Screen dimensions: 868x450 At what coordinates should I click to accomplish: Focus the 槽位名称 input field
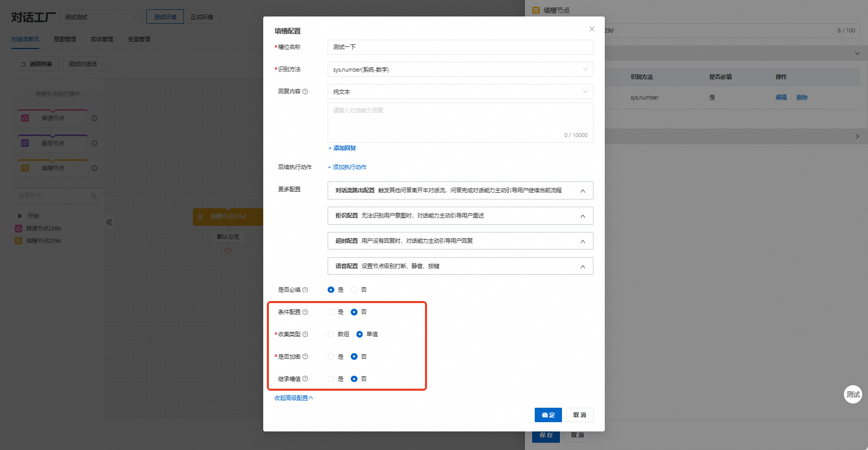[460, 47]
